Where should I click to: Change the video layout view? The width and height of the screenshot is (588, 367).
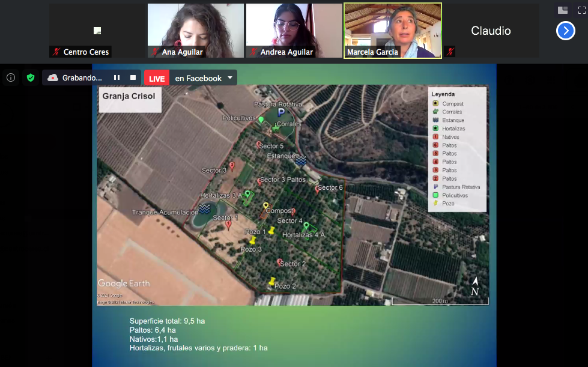563,10
